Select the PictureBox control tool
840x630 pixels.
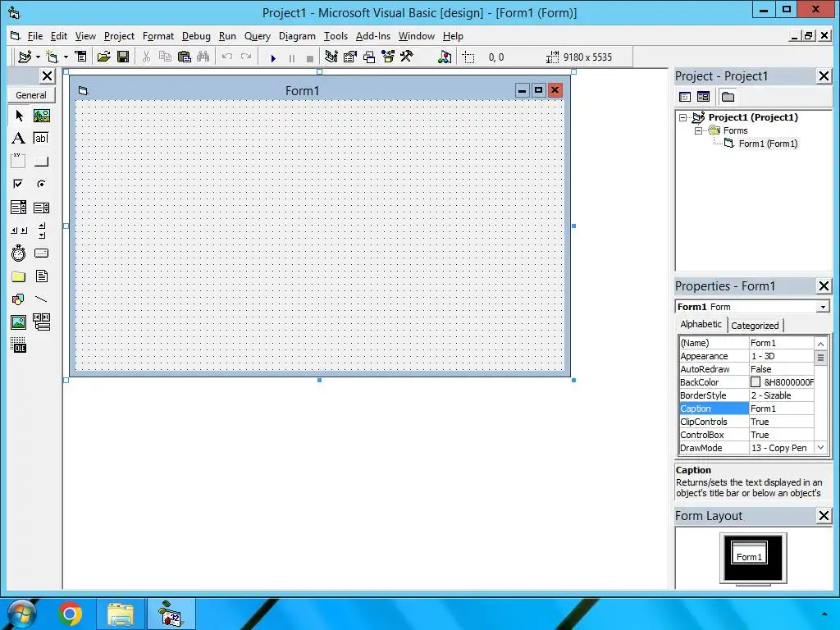tap(41, 116)
